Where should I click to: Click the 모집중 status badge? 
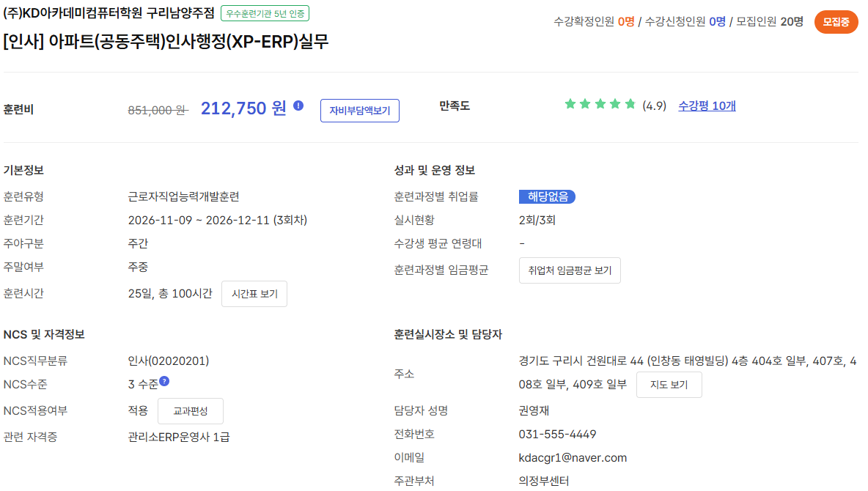tap(836, 22)
